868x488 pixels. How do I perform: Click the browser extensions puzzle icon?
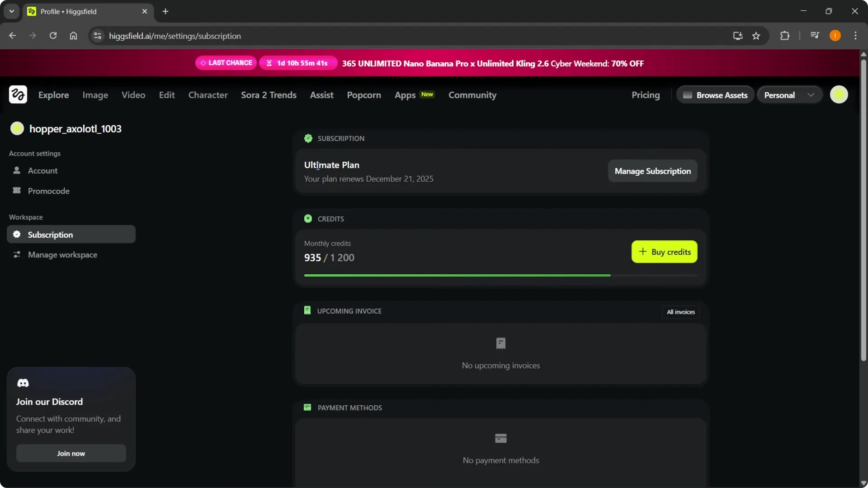pos(785,36)
